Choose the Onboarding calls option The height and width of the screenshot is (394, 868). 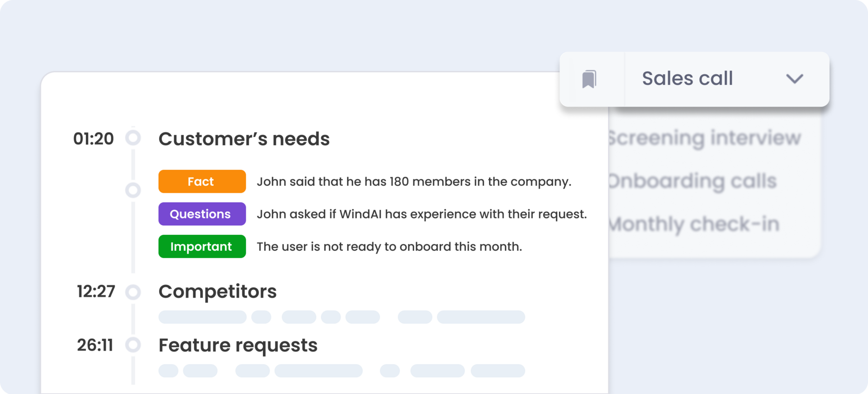pyautogui.click(x=692, y=181)
